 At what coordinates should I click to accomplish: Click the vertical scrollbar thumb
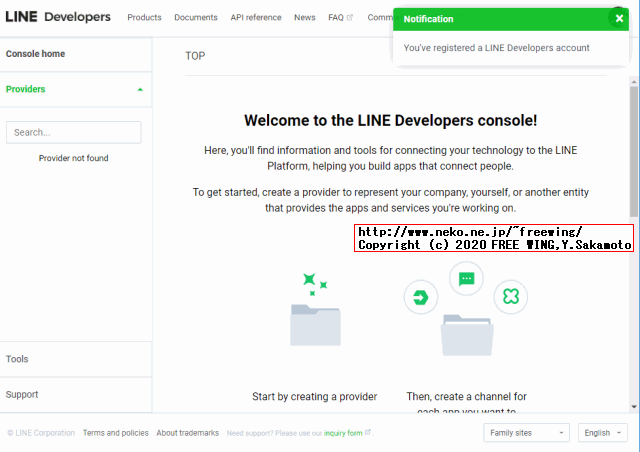click(633, 151)
